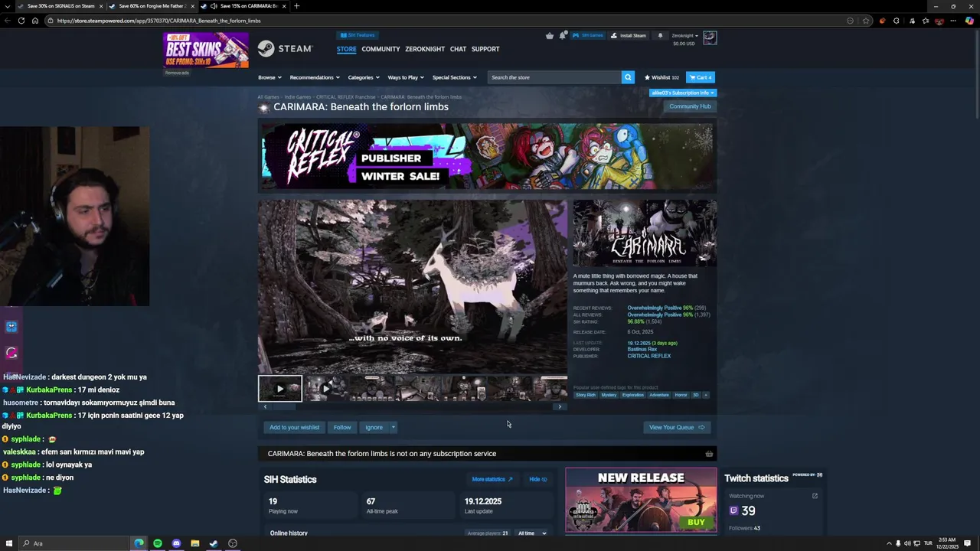Open the All time range dropdown
The height and width of the screenshot is (551, 980).
tap(532, 533)
